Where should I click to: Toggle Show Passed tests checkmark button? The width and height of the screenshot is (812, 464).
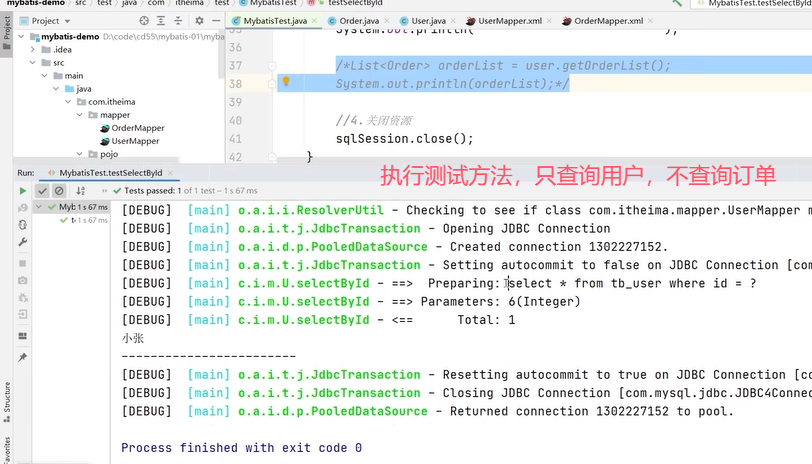tap(42, 191)
